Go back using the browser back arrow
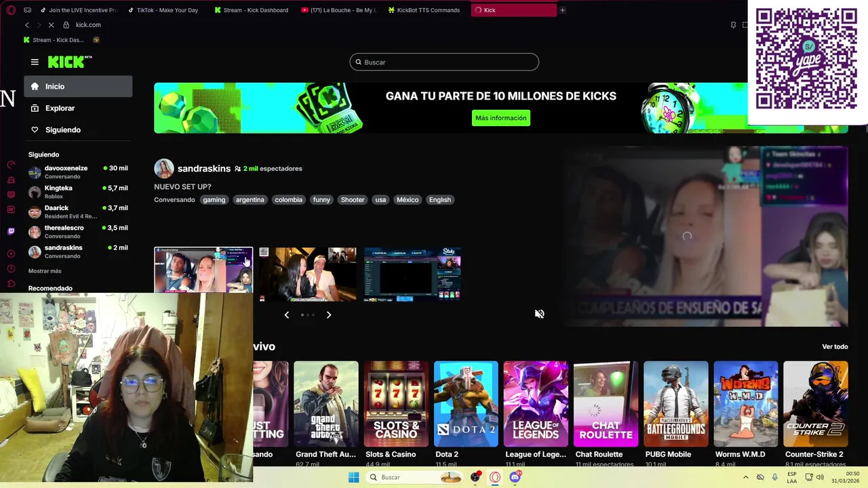Screen dimensions: 868x488 point(27,25)
